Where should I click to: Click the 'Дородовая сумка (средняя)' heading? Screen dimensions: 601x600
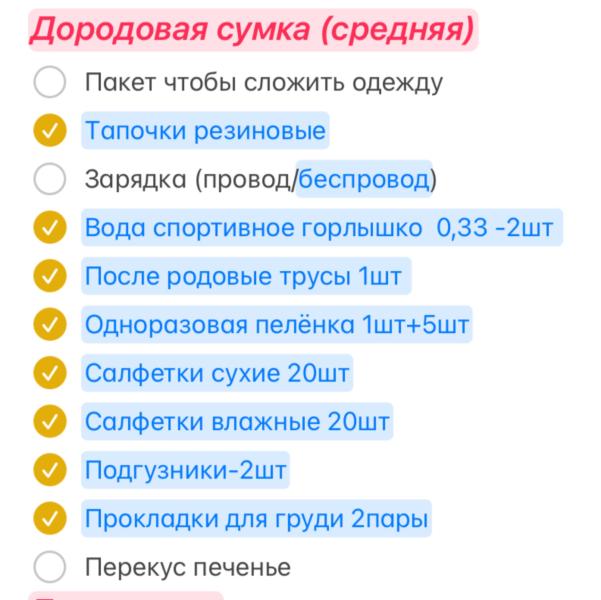252,30
